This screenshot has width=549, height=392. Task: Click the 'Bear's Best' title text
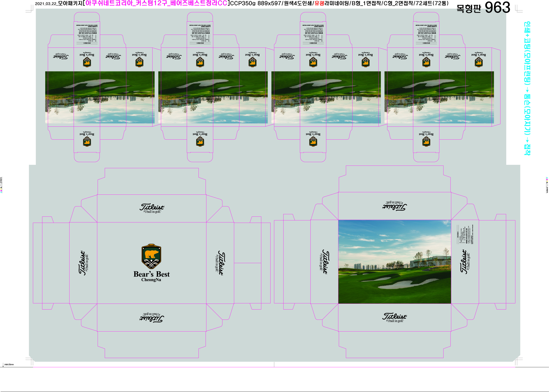(151, 274)
